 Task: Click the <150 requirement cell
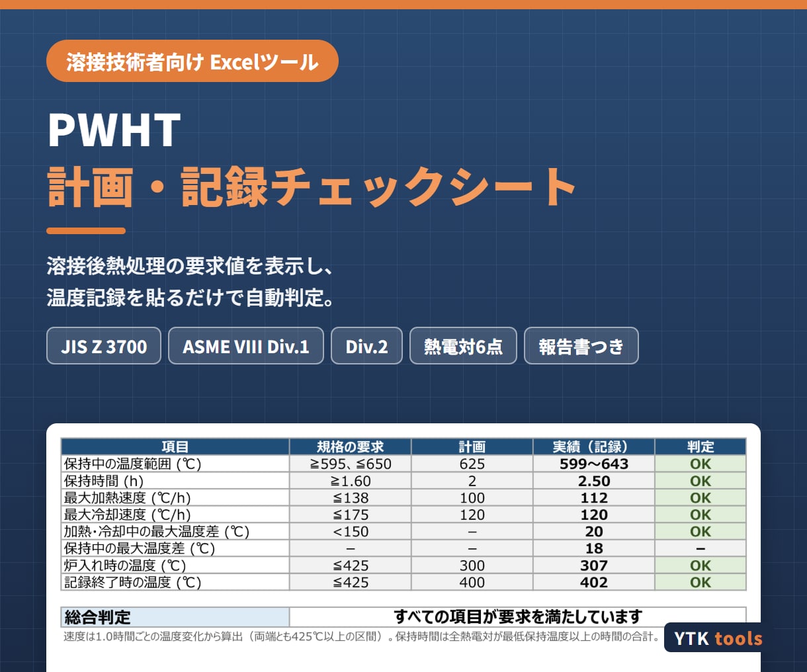point(351,532)
